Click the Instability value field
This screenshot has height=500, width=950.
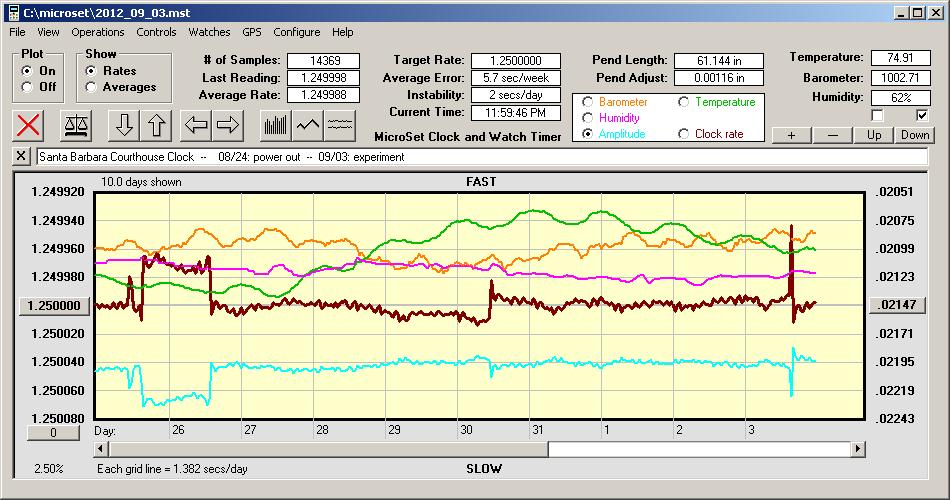[516, 95]
